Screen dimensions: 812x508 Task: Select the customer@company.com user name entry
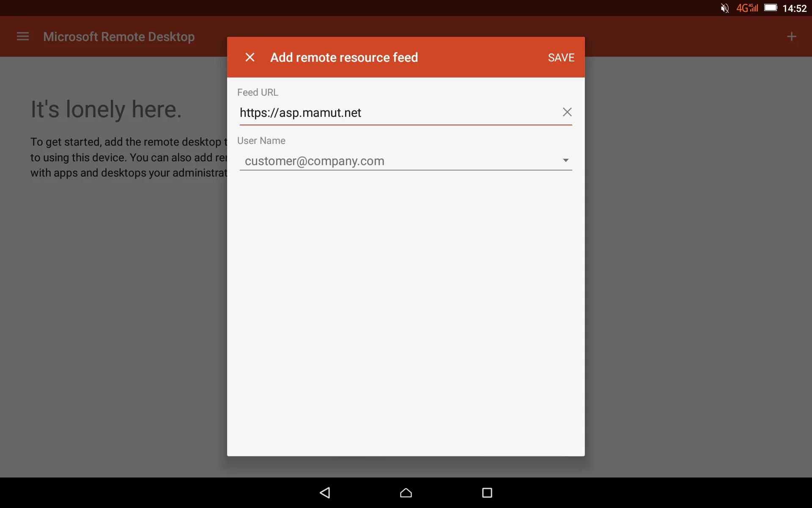[406, 161]
